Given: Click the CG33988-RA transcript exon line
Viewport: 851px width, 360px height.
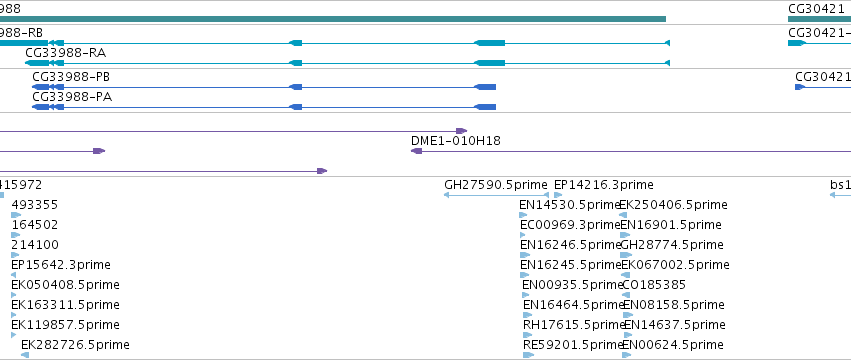Looking at the screenshot, I should (347, 63).
